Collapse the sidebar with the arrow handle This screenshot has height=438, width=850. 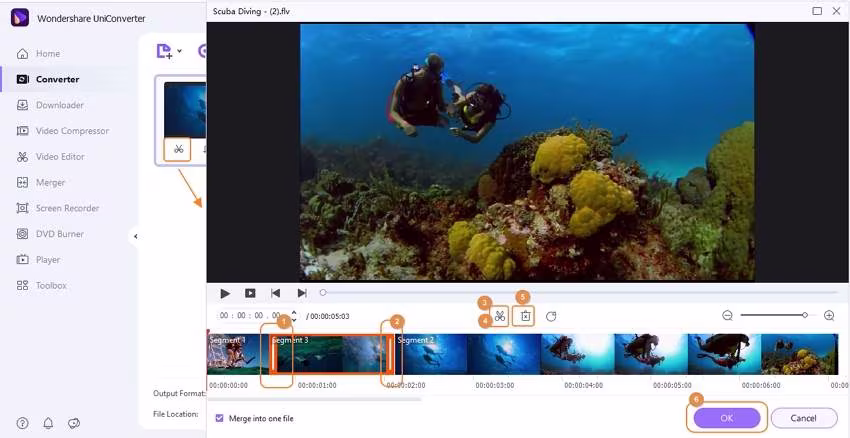point(136,236)
